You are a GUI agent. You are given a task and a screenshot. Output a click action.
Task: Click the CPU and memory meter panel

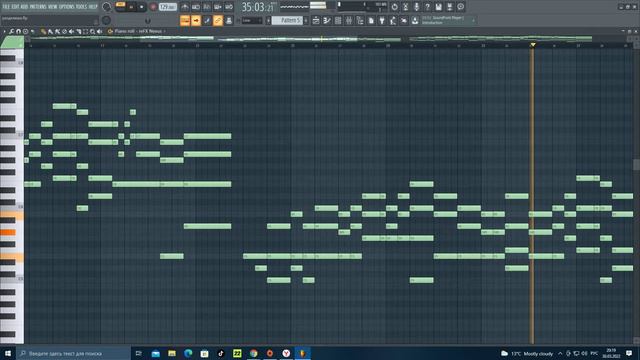coord(362,7)
